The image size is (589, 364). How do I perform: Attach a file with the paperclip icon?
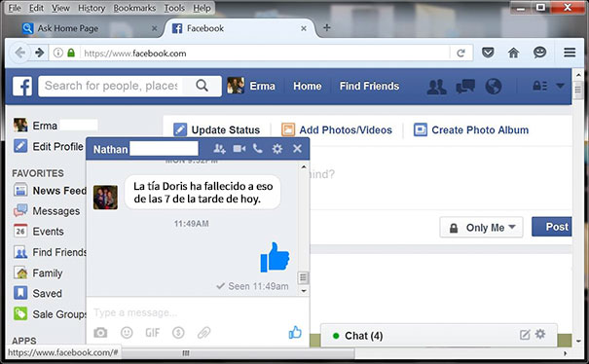tap(204, 333)
